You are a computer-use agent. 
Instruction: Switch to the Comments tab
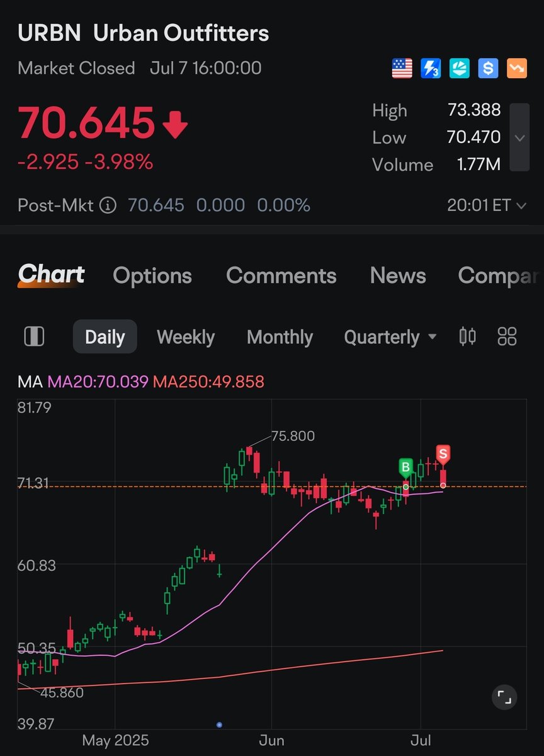[281, 275]
